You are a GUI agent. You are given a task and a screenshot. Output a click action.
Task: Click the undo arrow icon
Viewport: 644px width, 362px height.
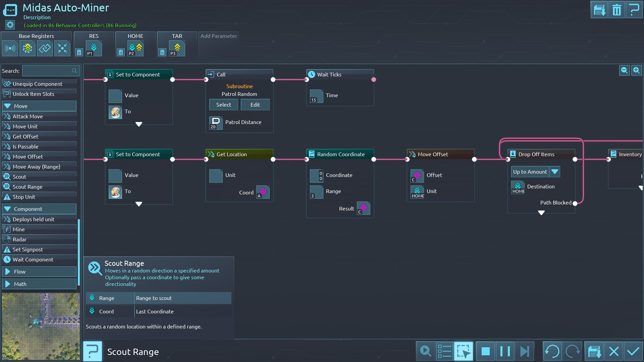[552, 351]
